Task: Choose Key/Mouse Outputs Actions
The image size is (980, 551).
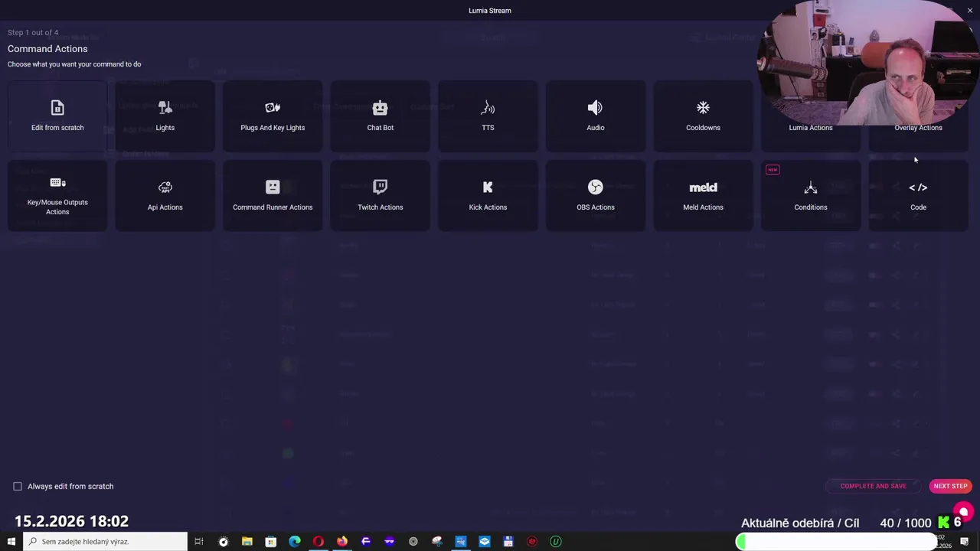Action: pos(57,196)
